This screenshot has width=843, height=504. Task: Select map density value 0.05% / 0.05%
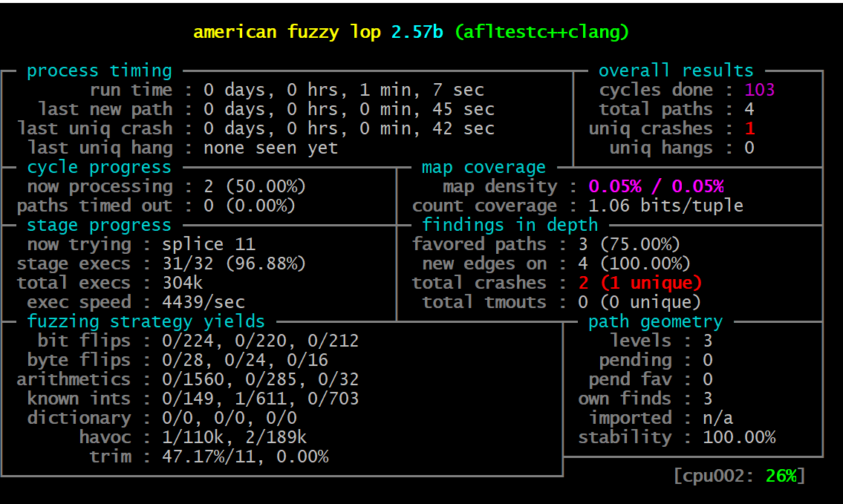[657, 186]
